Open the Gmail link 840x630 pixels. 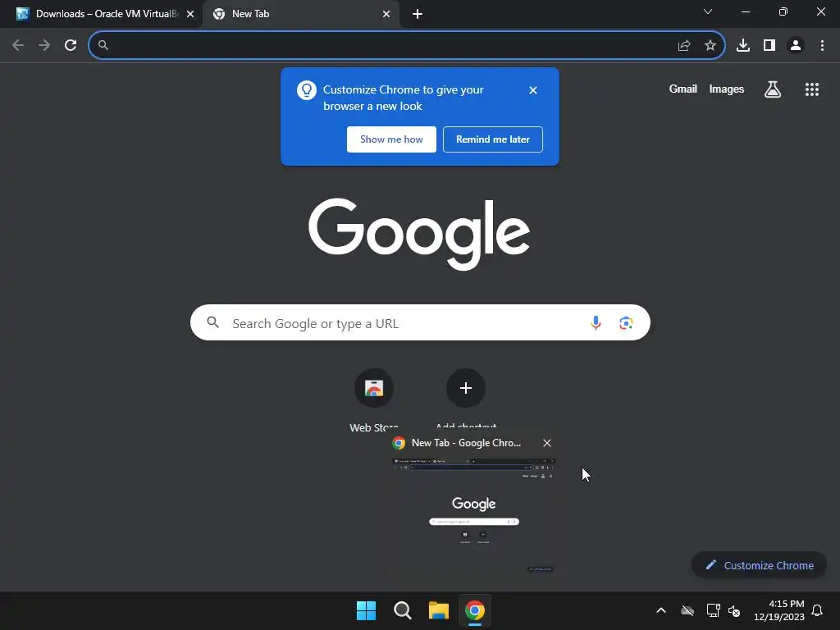tap(683, 89)
